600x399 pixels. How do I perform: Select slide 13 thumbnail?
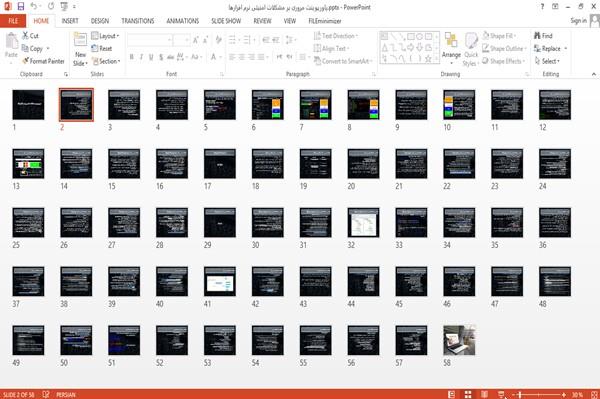click(28, 164)
